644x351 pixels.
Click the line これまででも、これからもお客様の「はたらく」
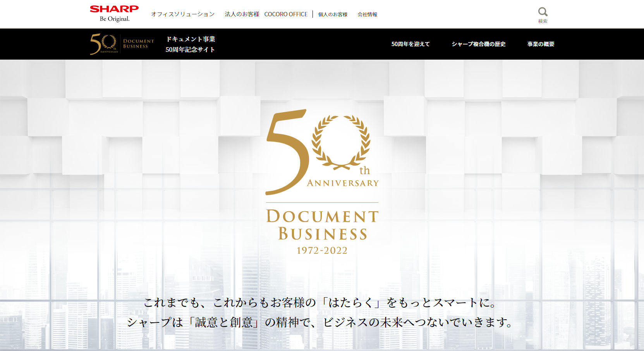(320, 303)
